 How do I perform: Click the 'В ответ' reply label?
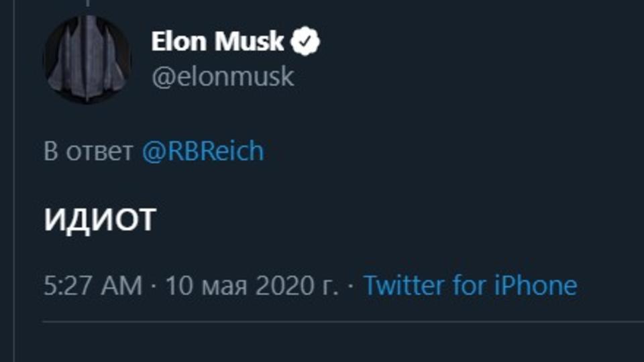(88, 152)
